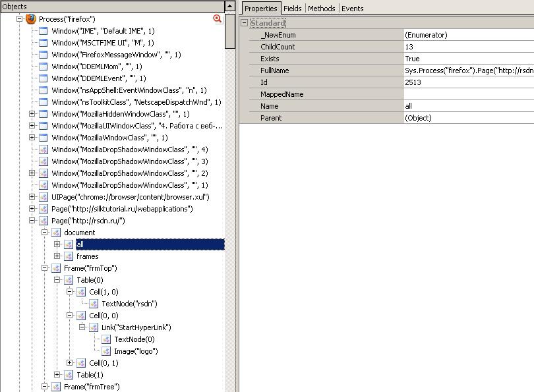Screen dimensions: 534x392
Task: Click the icon beside UIPage browser.xul
Action: (44, 197)
